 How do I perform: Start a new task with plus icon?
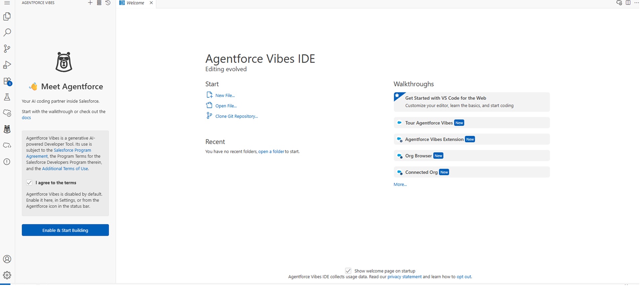(90, 3)
